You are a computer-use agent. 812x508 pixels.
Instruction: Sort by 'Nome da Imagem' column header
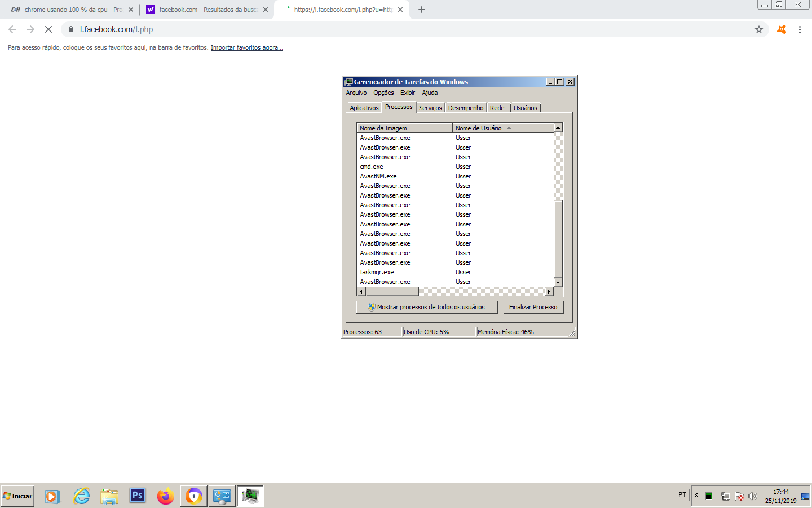pos(404,128)
